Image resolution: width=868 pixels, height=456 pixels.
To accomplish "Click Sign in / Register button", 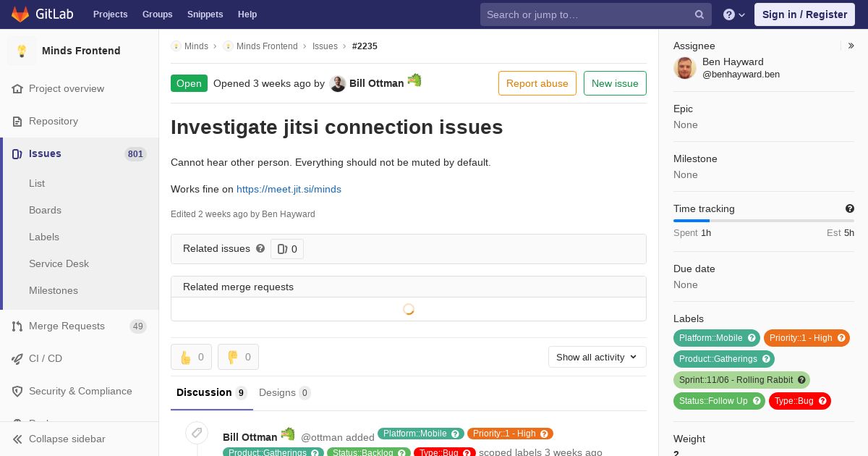I will click(804, 14).
